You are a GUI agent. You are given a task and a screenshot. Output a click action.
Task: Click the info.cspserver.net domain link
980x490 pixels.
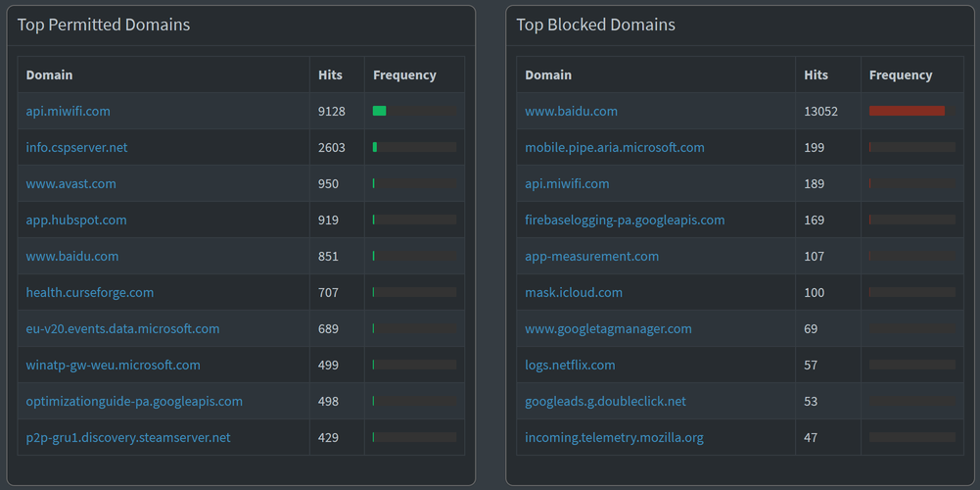76,148
